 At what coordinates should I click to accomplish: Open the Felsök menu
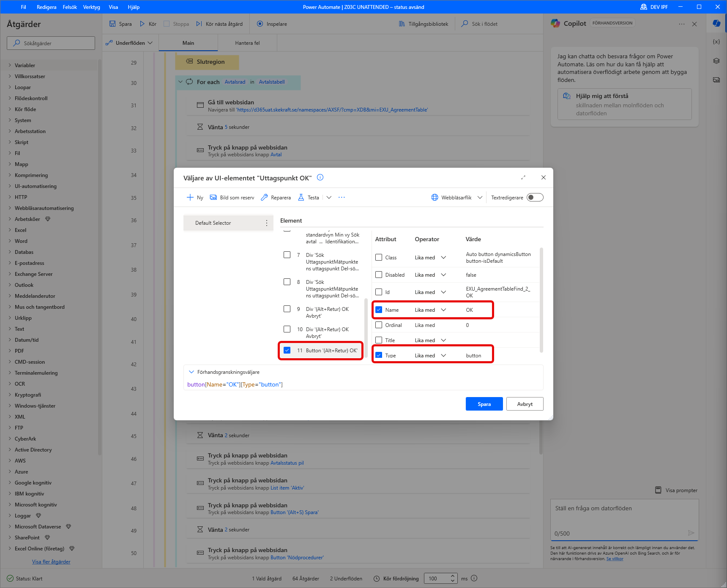[70, 7]
